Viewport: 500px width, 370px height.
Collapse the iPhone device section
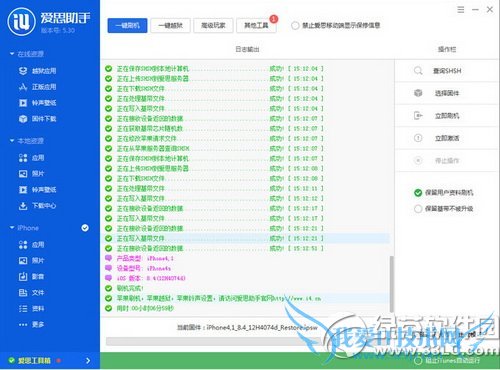[12, 228]
